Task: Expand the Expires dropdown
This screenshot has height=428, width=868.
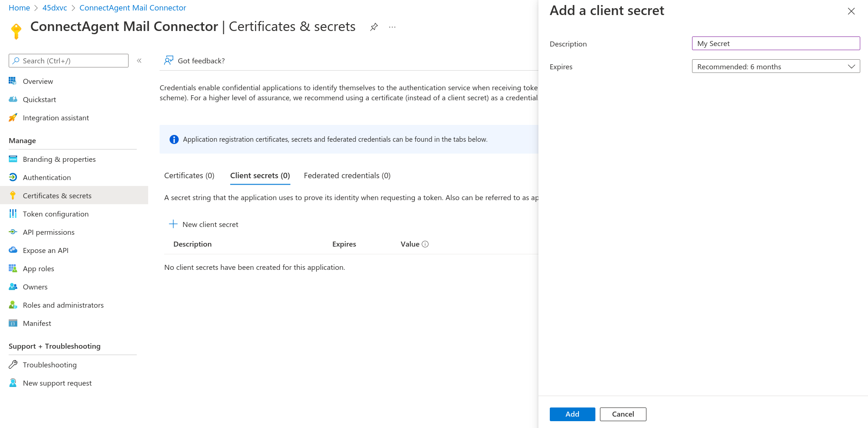Action: pos(776,67)
